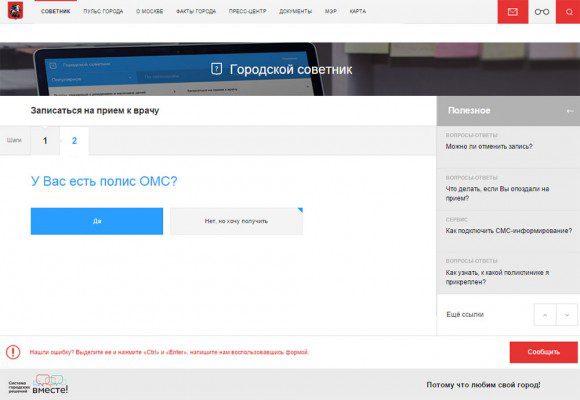The image size is (580, 400).
Task: Show previous links with up chevron
Action: pyautogui.click(x=545, y=315)
